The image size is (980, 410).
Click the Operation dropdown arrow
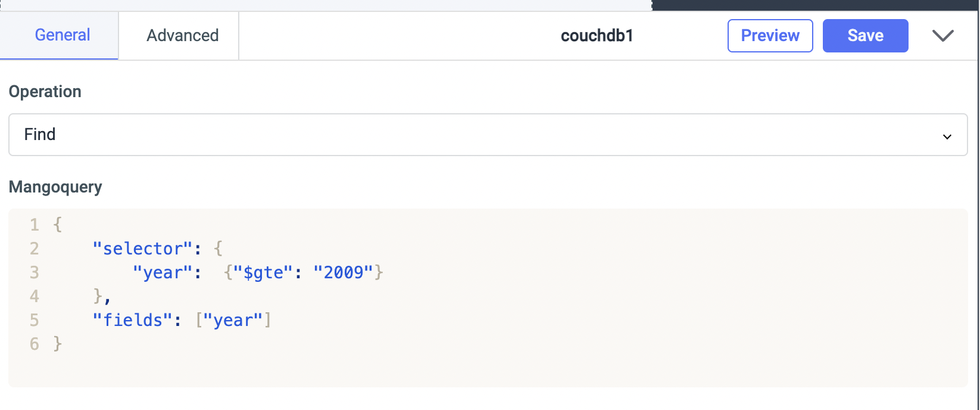tap(947, 136)
